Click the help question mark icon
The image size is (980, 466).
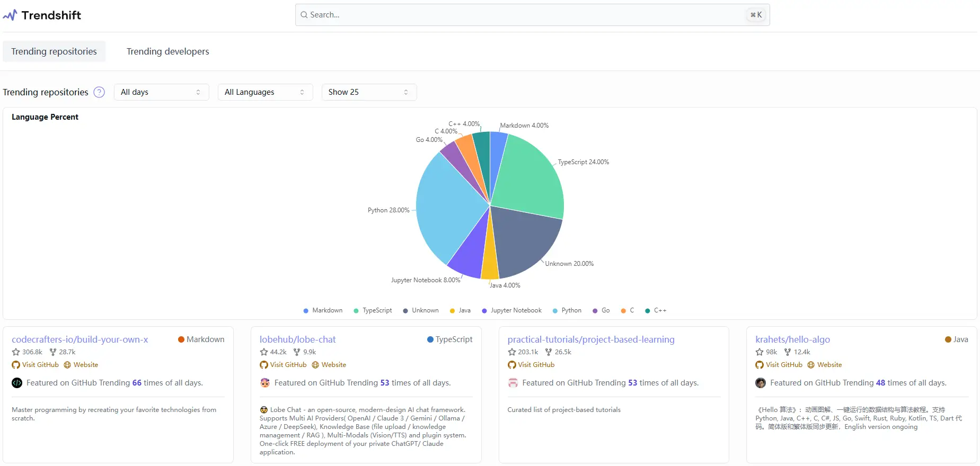(x=99, y=92)
